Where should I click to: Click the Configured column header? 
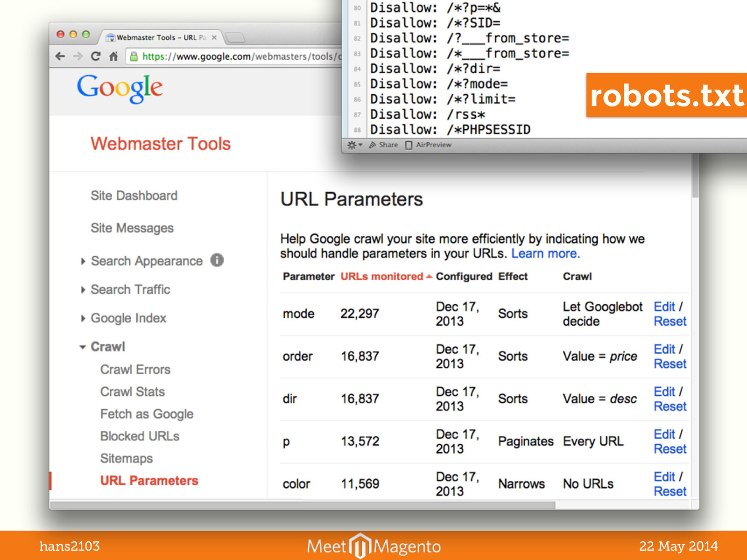(464, 277)
